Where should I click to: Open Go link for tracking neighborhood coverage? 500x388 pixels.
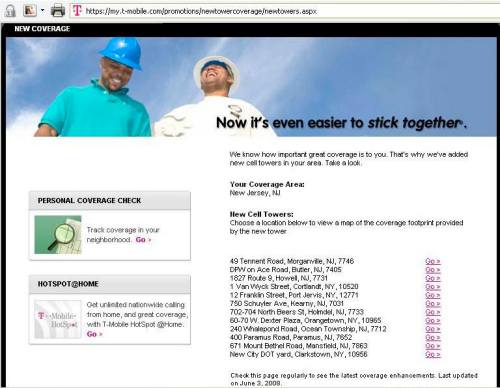point(143,240)
